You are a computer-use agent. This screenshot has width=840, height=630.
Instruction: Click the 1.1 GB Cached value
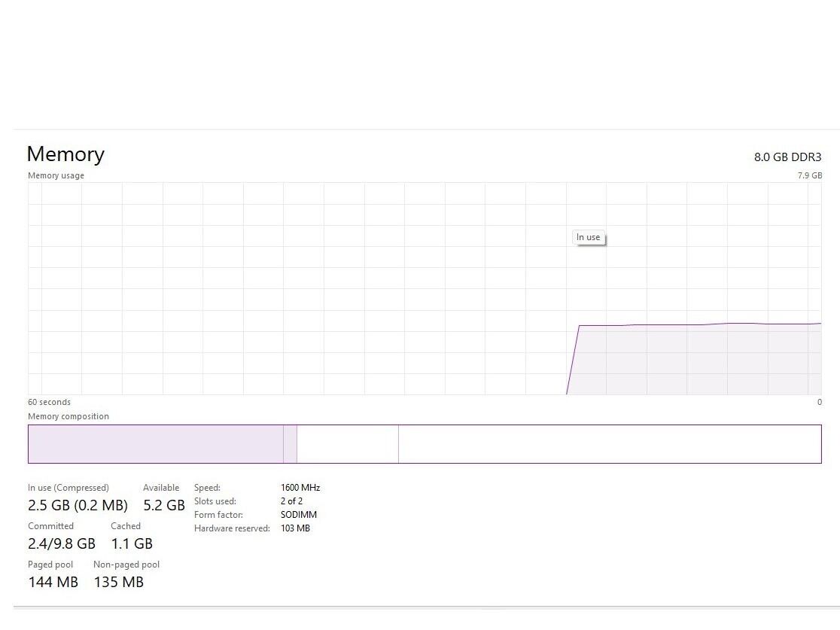tap(132, 543)
